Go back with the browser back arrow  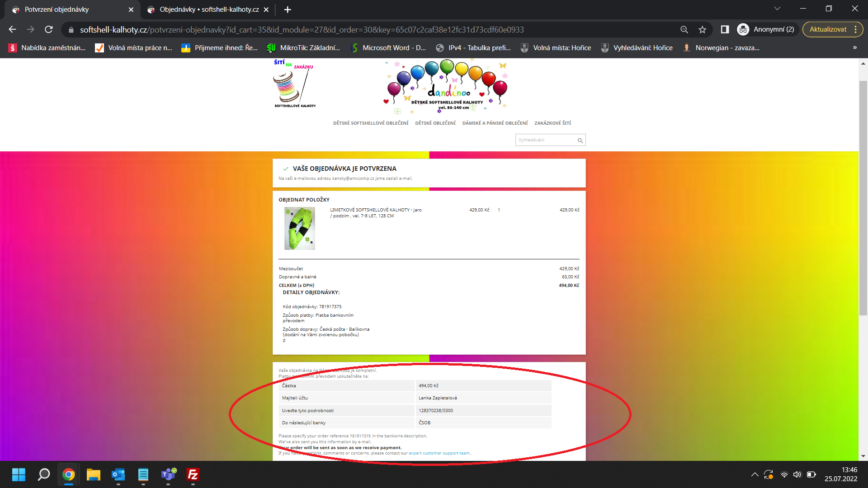(12, 29)
